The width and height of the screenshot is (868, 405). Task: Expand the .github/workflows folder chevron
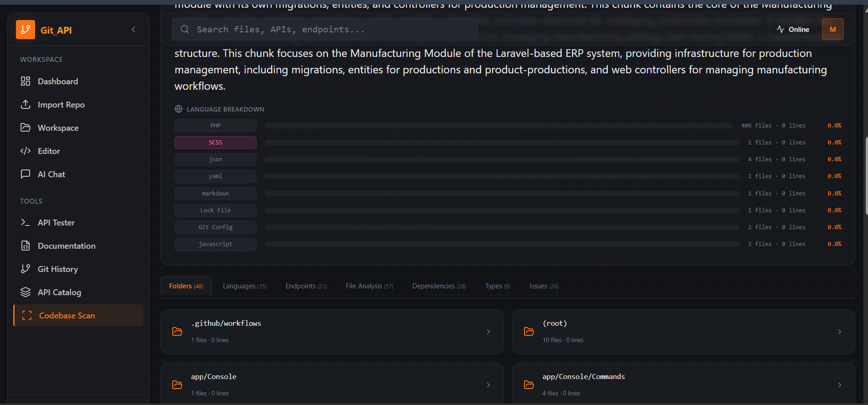[488, 332]
